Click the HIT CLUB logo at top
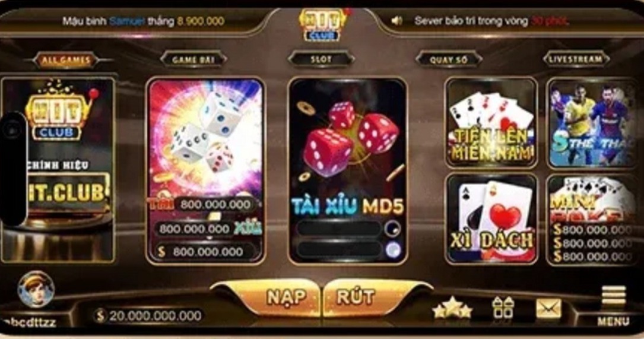 pos(323,24)
